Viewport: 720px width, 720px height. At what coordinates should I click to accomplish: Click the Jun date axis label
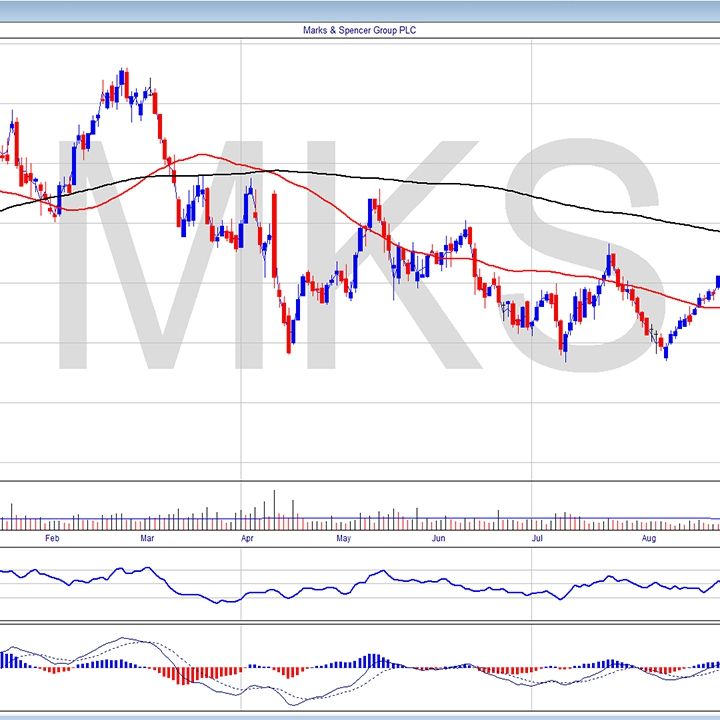[438, 538]
